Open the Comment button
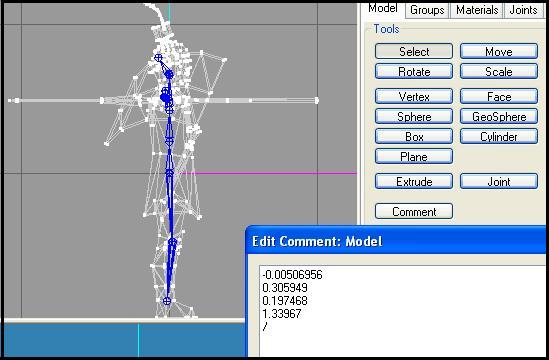This screenshot has height=360, width=549. (414, 212)
